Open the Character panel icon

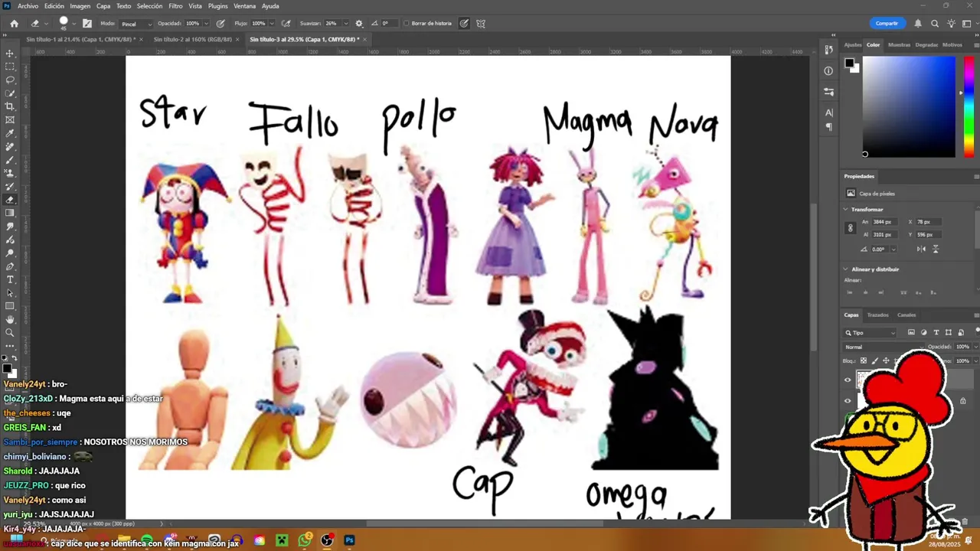829,112
